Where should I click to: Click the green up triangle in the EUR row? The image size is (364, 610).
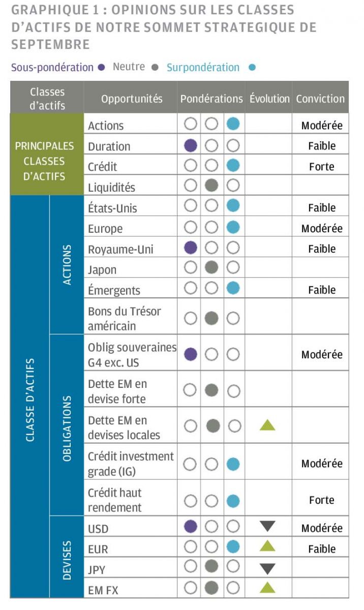pyautogui.click(x=267, y=547)
